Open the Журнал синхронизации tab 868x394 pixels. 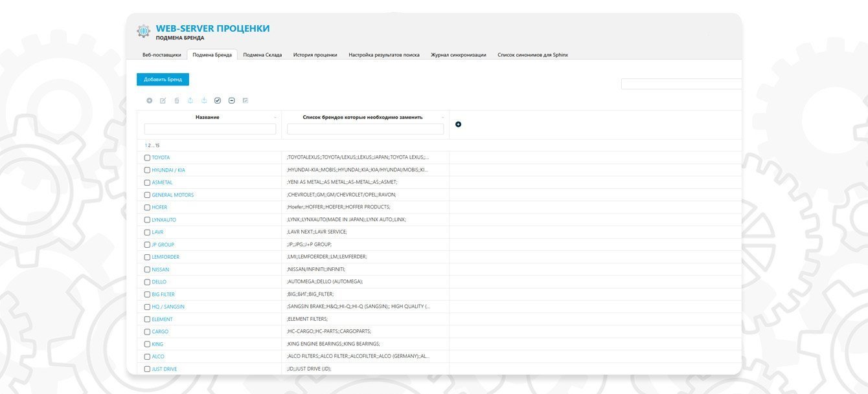click(459, 55)
